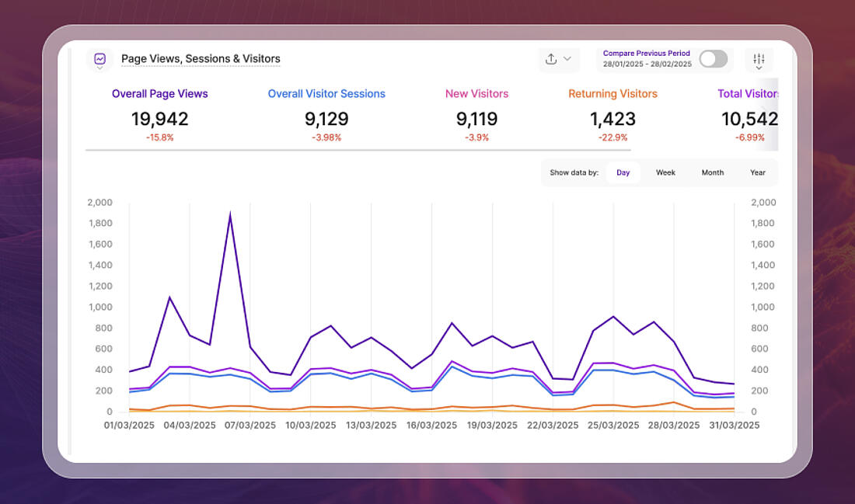855x504 pixels.
Task: Click the 01/03/2025 x-axis date label
Action: coord(129,426)
